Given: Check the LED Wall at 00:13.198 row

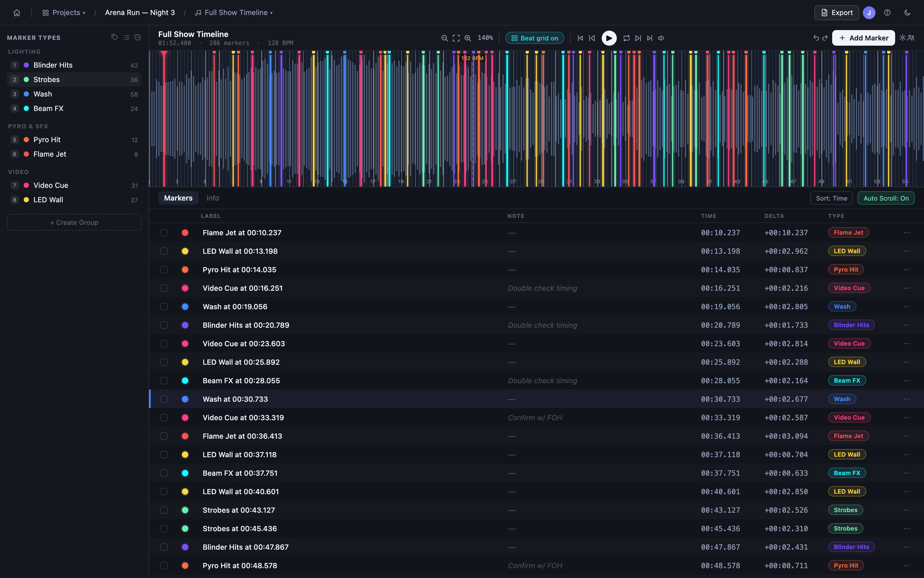Looking at the screenshot, I should (x=164, y=251).
